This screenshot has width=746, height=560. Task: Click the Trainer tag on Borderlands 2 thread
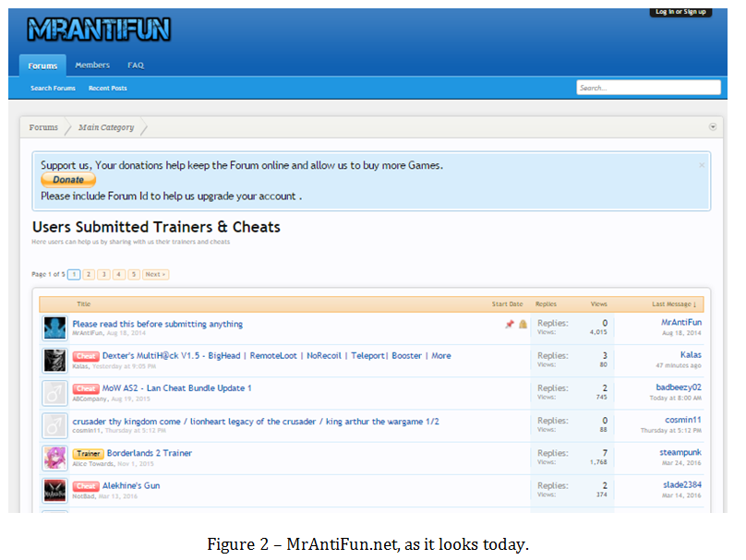[x=88, y=454]
